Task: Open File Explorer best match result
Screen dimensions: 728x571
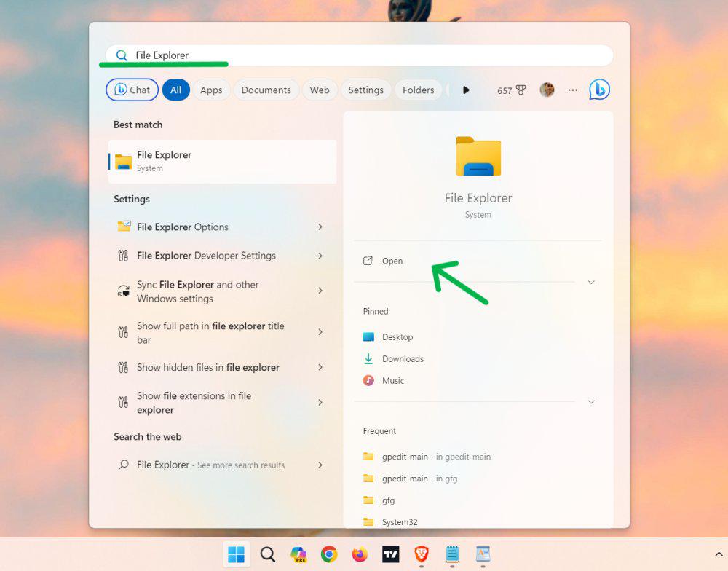Action: pos(222,161)
